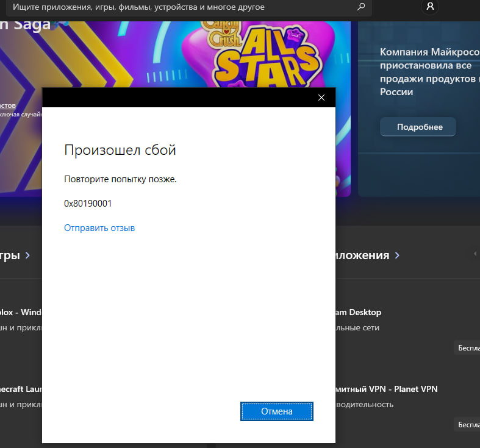The width and height of the screenshot is (480, 448).
Task: Open the user account profile icon
Action: (x=430, y=6)
